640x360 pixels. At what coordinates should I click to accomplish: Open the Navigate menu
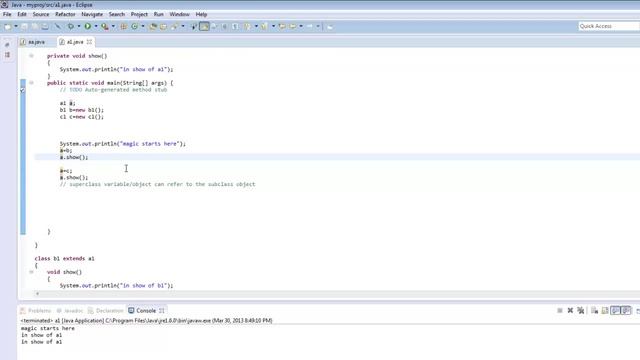pos(92,14)
